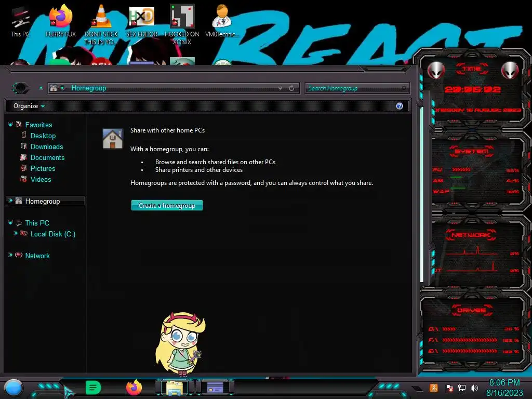Screen dimensions: 532x399
Task: Click the left alien head on the TIME widget
Action: 436,71
